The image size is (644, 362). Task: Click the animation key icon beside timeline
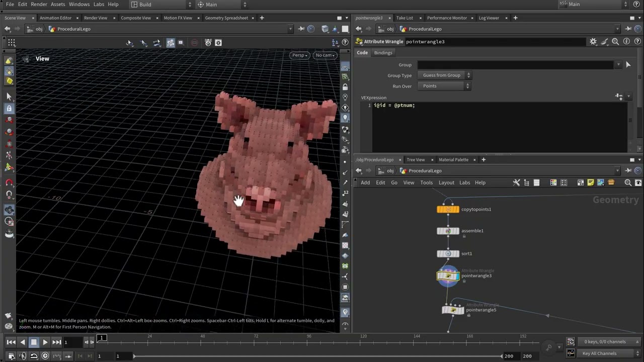548,346
